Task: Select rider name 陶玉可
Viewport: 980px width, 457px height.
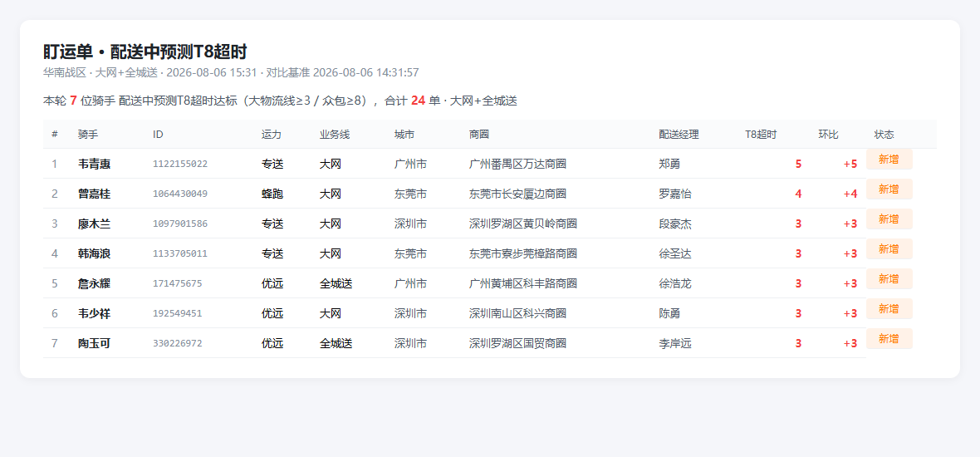Action: 95,344
